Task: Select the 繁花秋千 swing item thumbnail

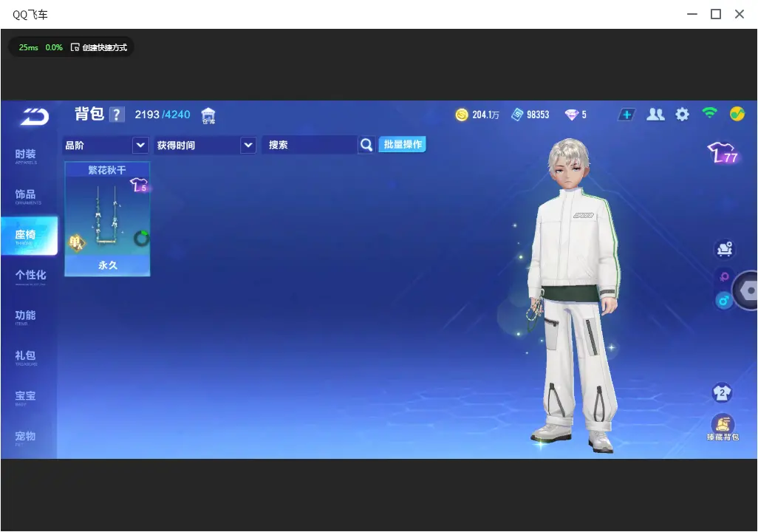Action: 107,219
